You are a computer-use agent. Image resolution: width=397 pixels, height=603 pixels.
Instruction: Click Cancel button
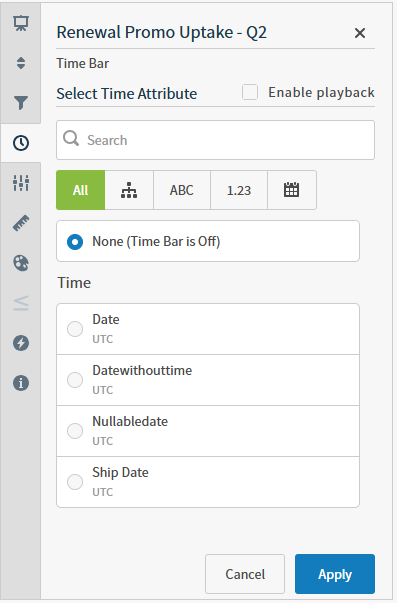click(245, 574)
